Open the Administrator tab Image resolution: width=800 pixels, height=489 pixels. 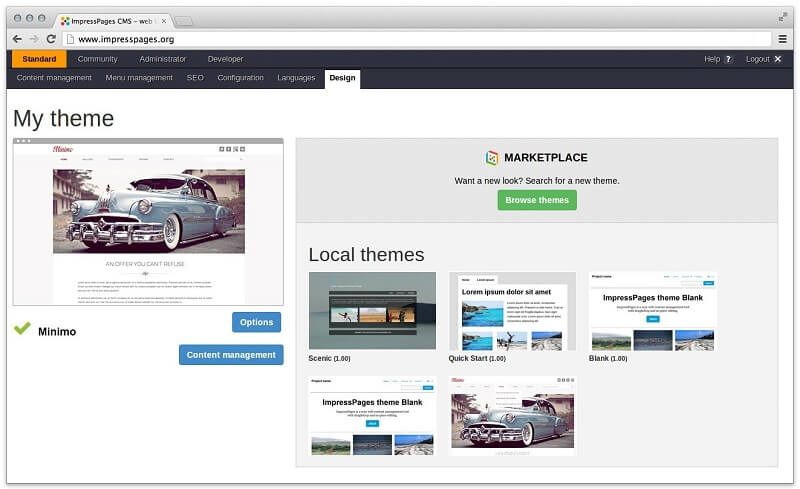[163, 59]
